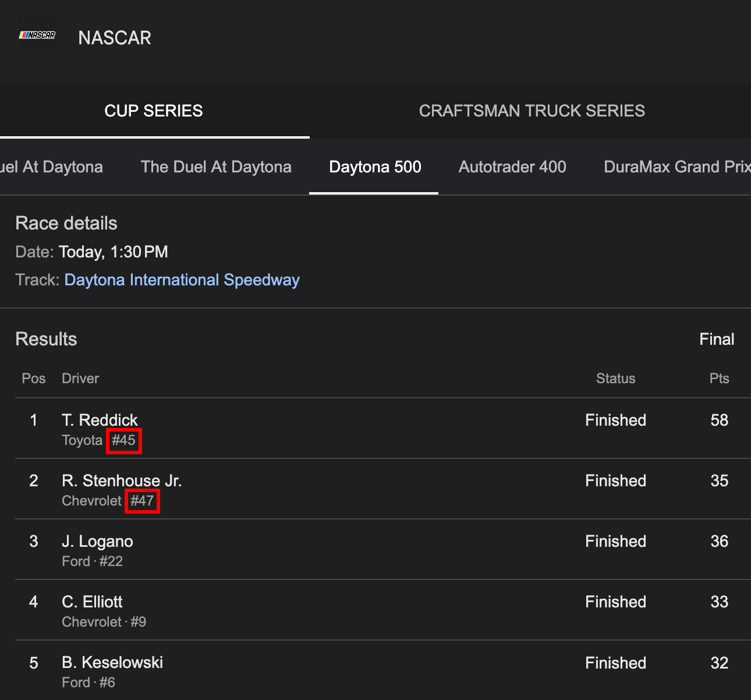Viewport: 751px width, 700px height.
Task: Click Finished status for T. Reddick
Action: point(615,420)
